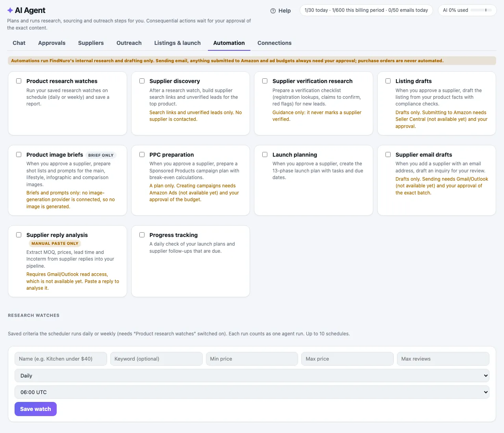Select the Launch planning checkbox
The height and width of the screenshot is (433, 504).
265,155
